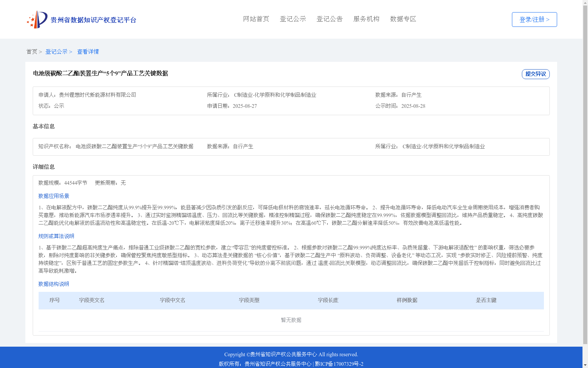Click the 规则或算法说明 heading
588x368 pixels.
click(x=56, y=236)
